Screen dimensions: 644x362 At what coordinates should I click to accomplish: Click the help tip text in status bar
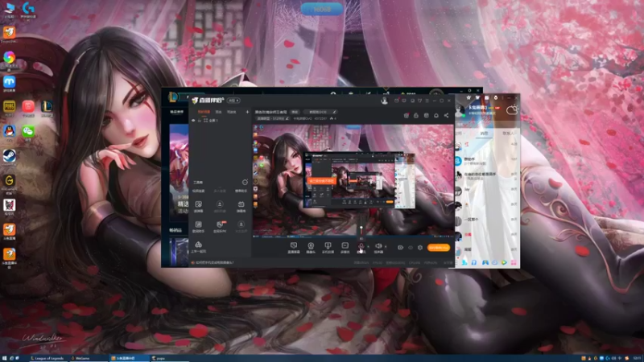(x=215, y=262)
